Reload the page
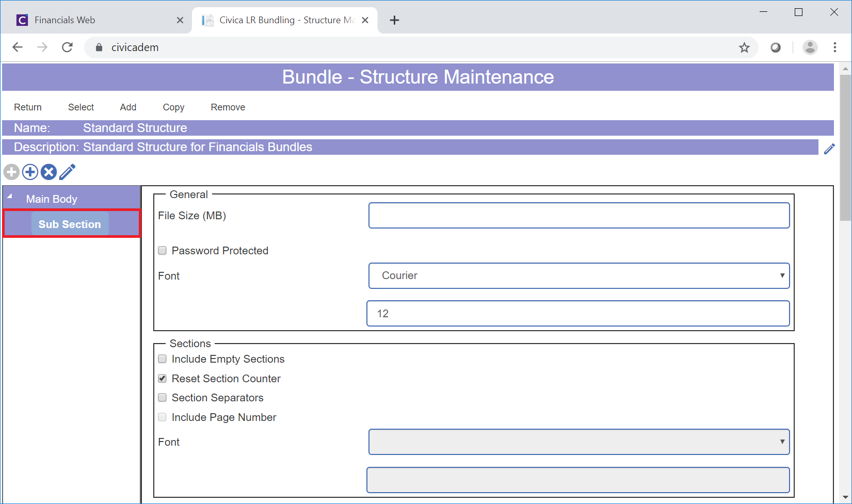Screen dimensions: 852x504 click(x=67, y=47)
